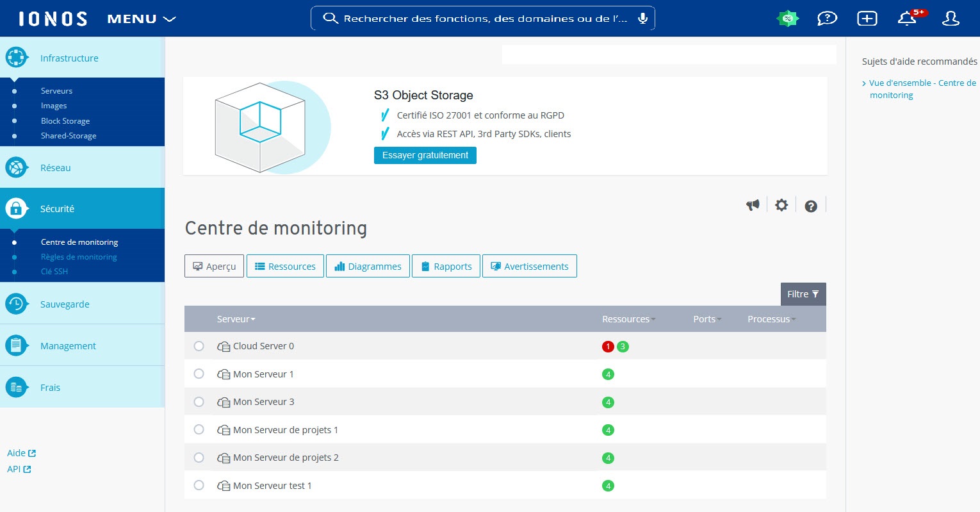
Task: Click the server icon beside Mon Serveur 3
Action: [x=224, y=402]
